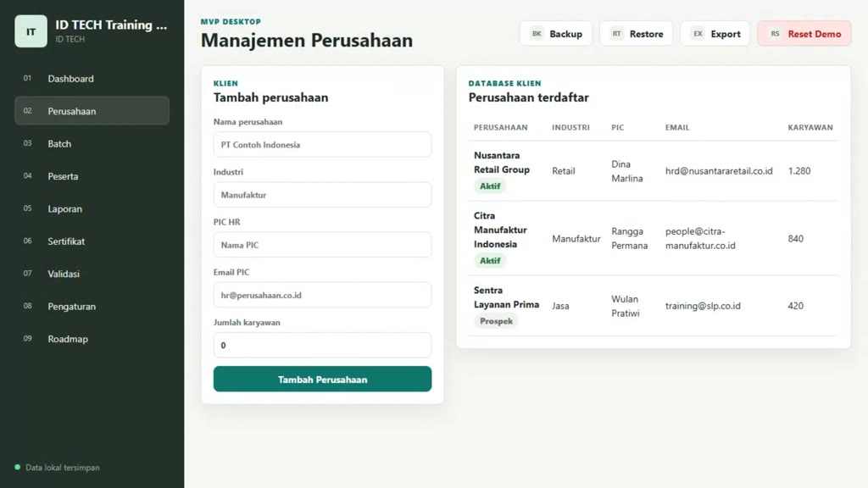This screenshot has width=868, height=488.
Task: Click employee count 840
Action: [x=795, y=238]
